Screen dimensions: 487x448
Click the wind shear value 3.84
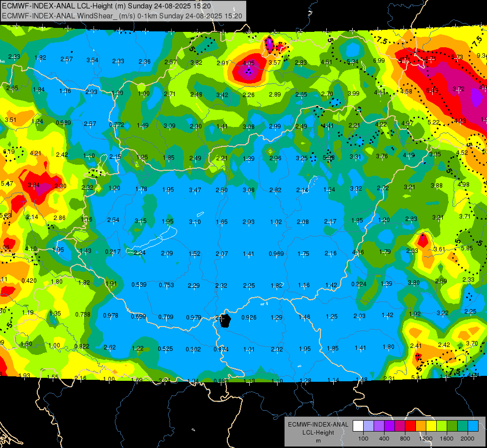pos(33,185)
